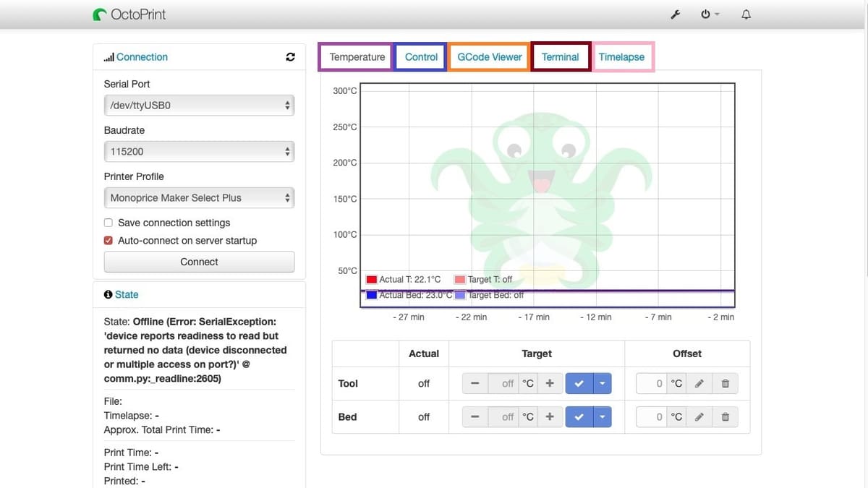The image size is (868, 488).
Task: Click the Offset column header
Action: point(687,354)
